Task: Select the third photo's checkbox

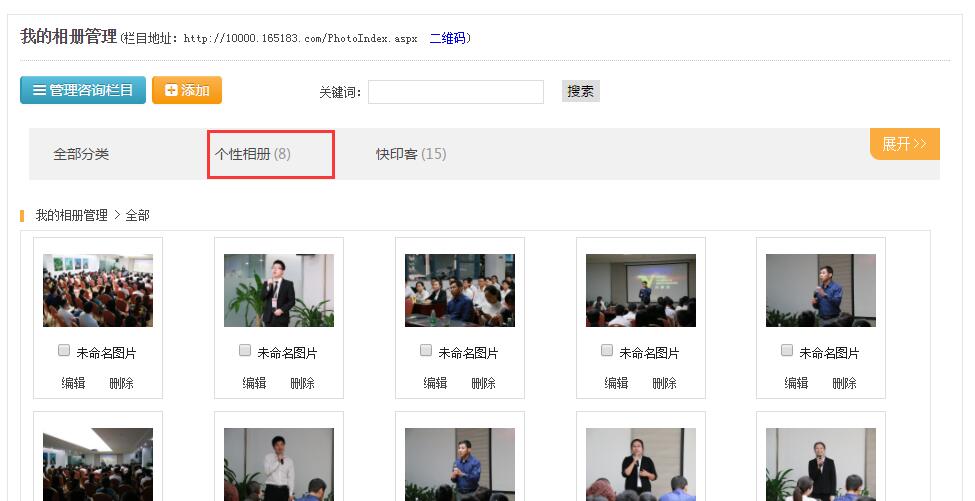Action: coord(426,351)
